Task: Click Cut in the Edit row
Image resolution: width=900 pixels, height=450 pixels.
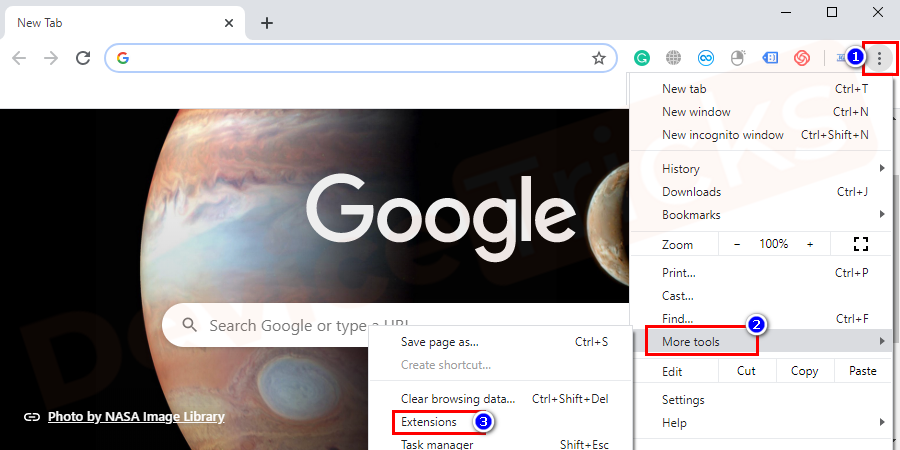Action: [x=747, y=371]
